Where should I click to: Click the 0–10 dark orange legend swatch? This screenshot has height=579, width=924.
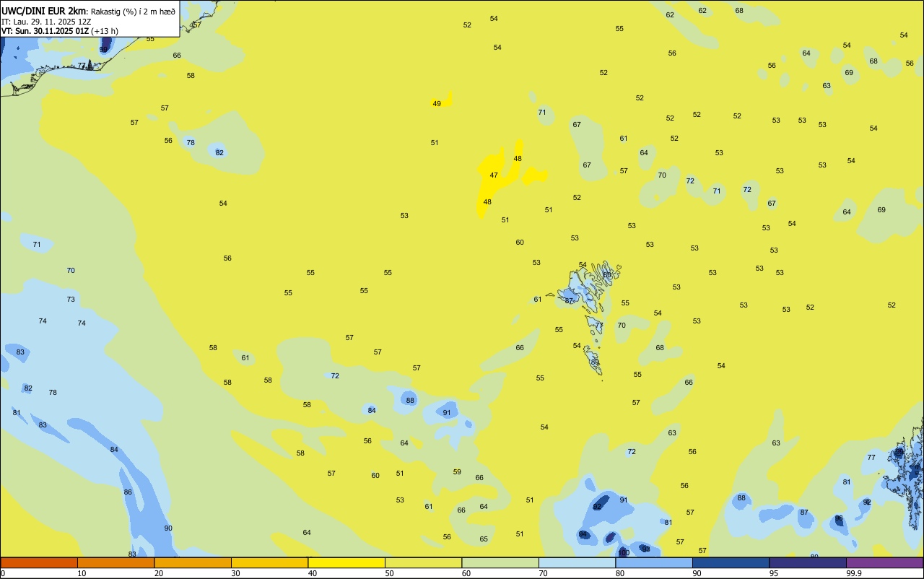(39, 562)
